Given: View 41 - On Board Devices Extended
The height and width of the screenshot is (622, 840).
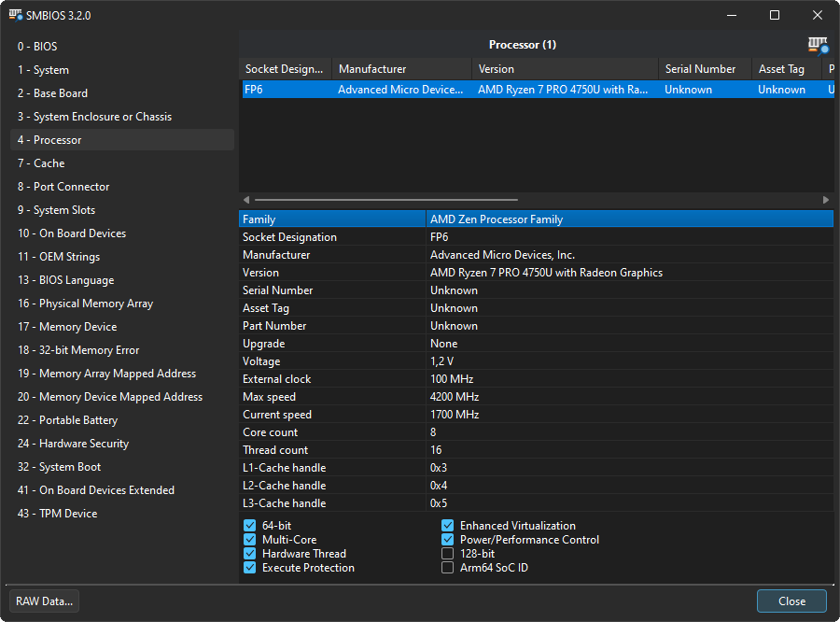Looking at the screenshot, I should coord(122,489).
